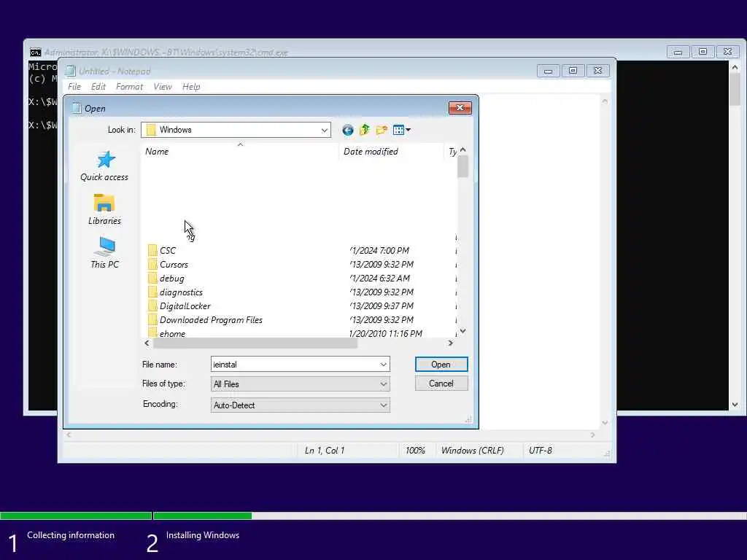Image resolution: width=747 pixels, height=560 pixels.
Task: Click 'Ln 1, Col 1' status entry
Action: 325,451
